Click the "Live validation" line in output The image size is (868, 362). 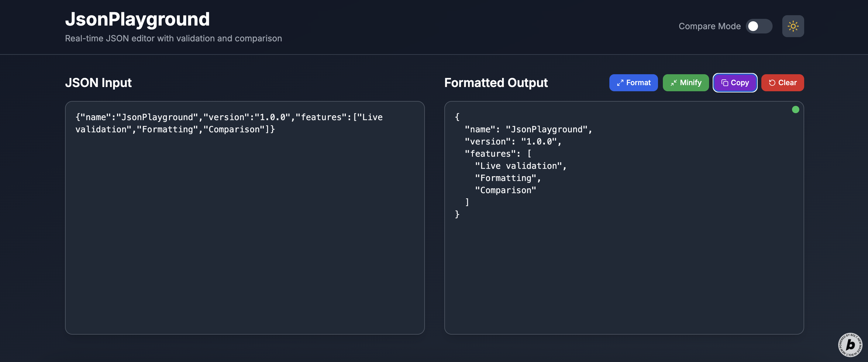point(521,166)
